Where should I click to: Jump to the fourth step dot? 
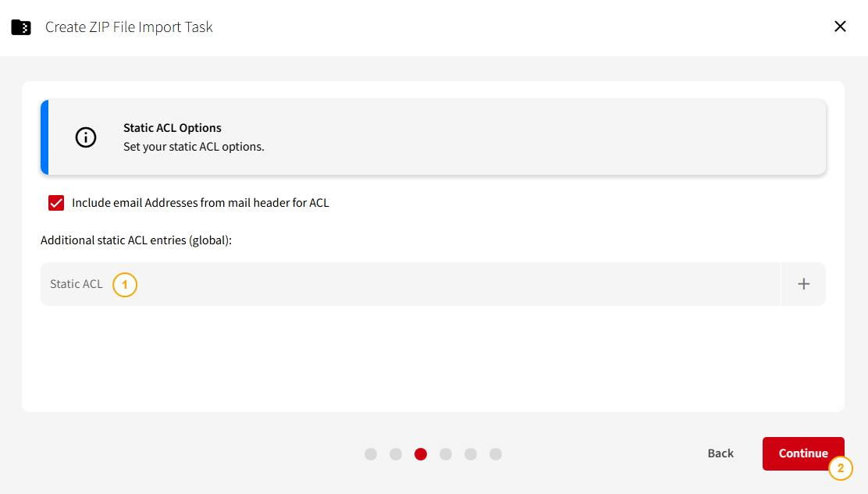pyautogui.click(x=446, y=454)
